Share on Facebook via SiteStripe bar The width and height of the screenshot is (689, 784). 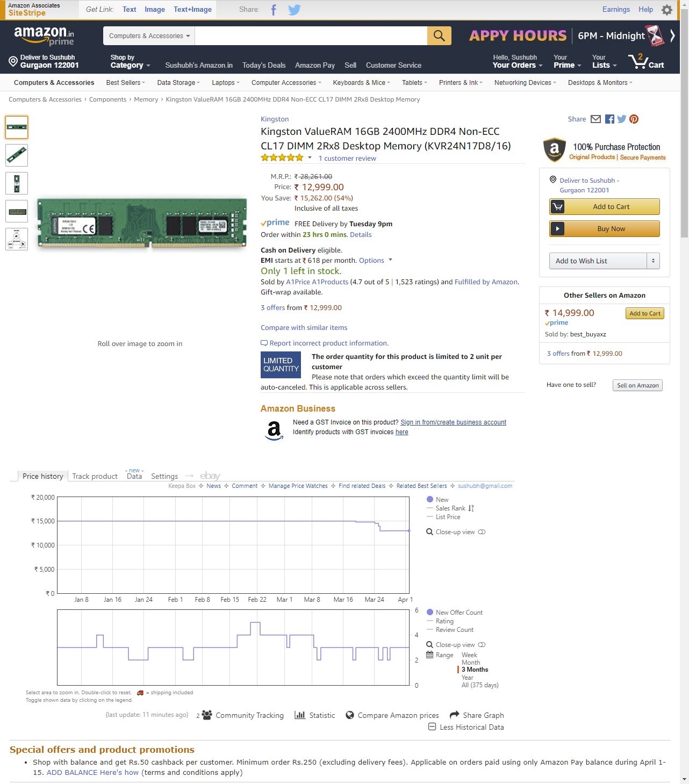(x=274, y=10)
